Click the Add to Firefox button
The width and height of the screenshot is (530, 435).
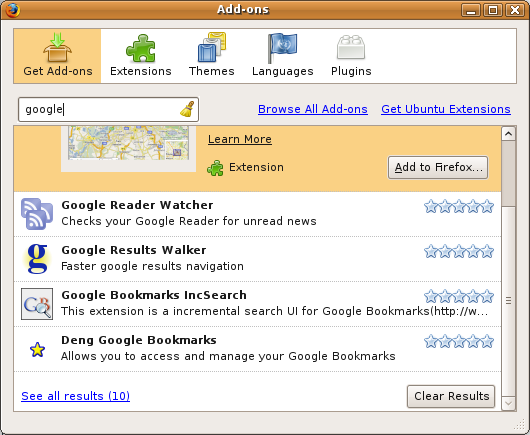pos(438,167)
